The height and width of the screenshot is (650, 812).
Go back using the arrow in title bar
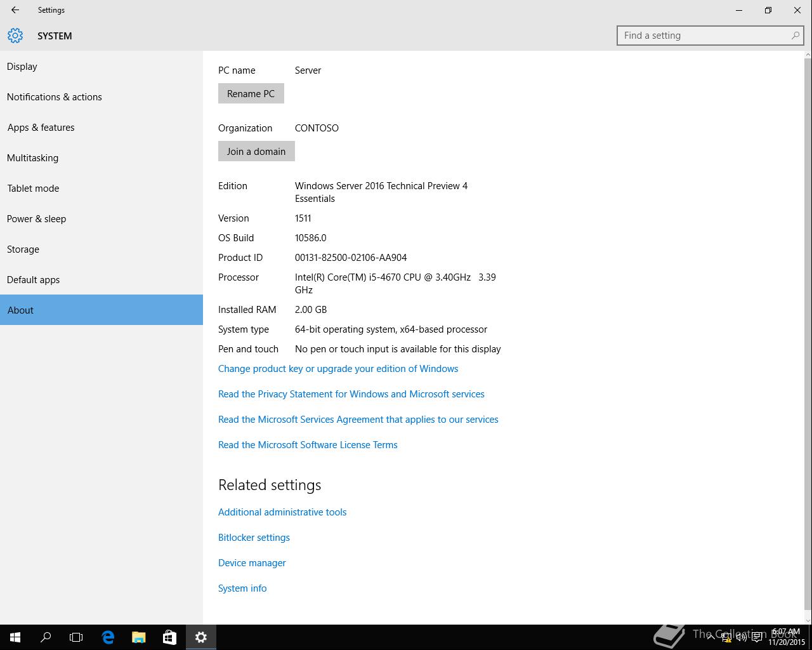point(15,10)
